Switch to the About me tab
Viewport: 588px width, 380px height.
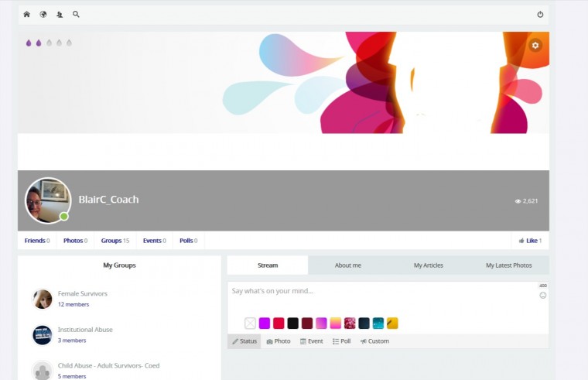pos(348,265)
